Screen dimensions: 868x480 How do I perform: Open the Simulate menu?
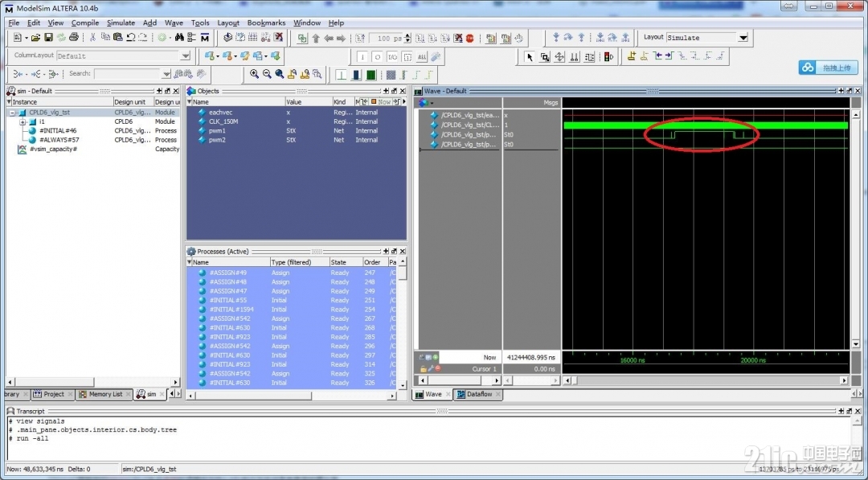(x=121, y=23)
